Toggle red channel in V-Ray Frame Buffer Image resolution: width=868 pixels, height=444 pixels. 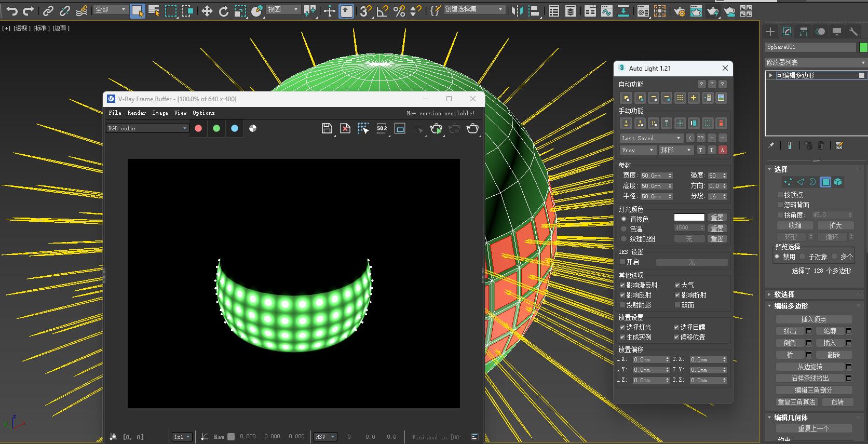pos(198,128)
